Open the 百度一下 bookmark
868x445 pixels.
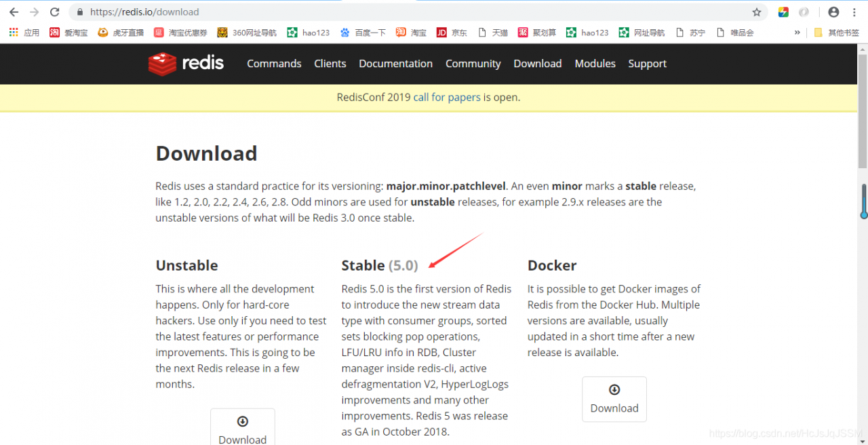tap(363, 33)
